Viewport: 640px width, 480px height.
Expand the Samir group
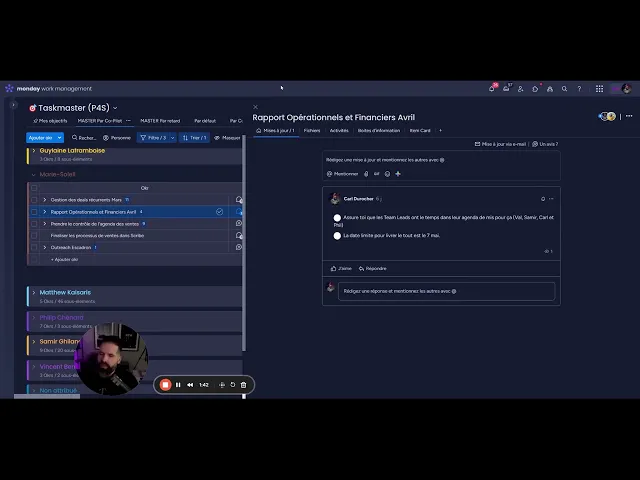pyautogui.click(x=34, y=342)
